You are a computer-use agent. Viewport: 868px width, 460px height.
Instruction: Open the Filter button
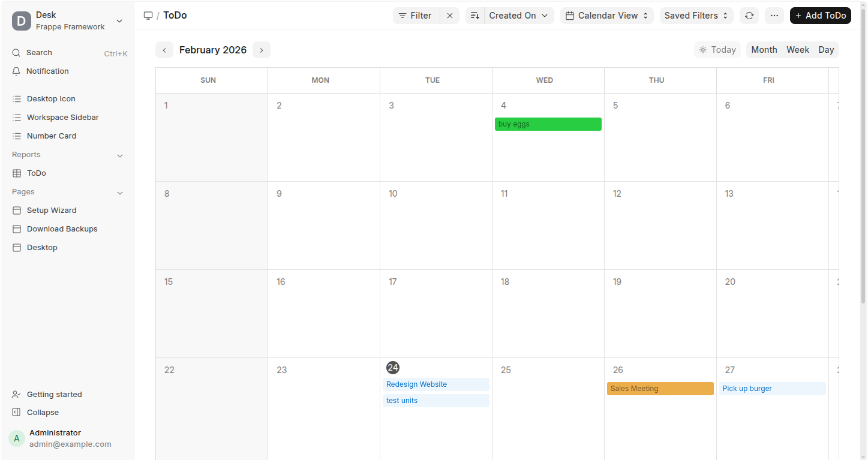(x=416, y=16)
